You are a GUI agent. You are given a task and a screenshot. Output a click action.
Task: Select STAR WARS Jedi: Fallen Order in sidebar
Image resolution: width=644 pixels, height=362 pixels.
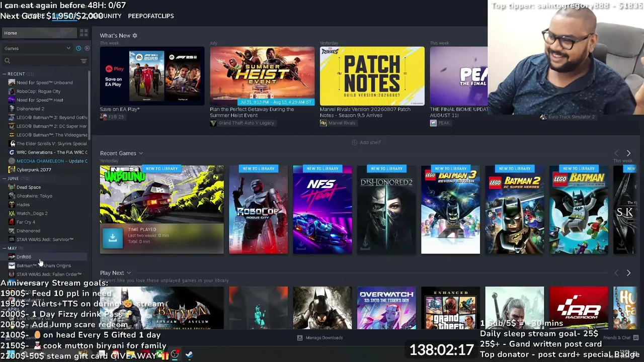pos(49,275)
